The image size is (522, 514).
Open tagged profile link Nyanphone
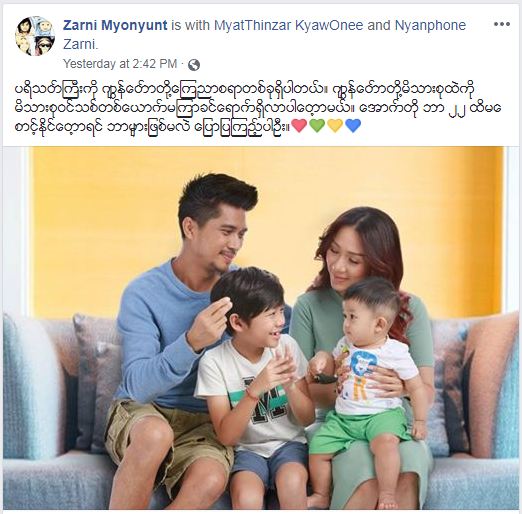(430, 25)
